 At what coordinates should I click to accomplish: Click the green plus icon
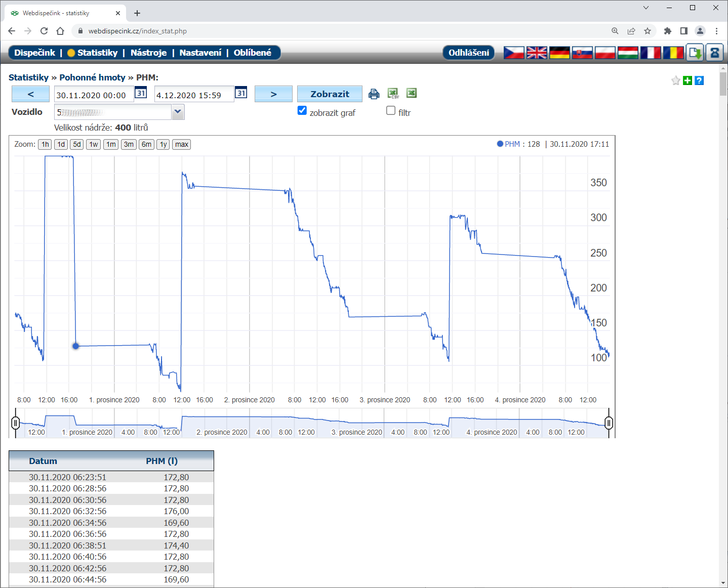[x=687, y=80]
